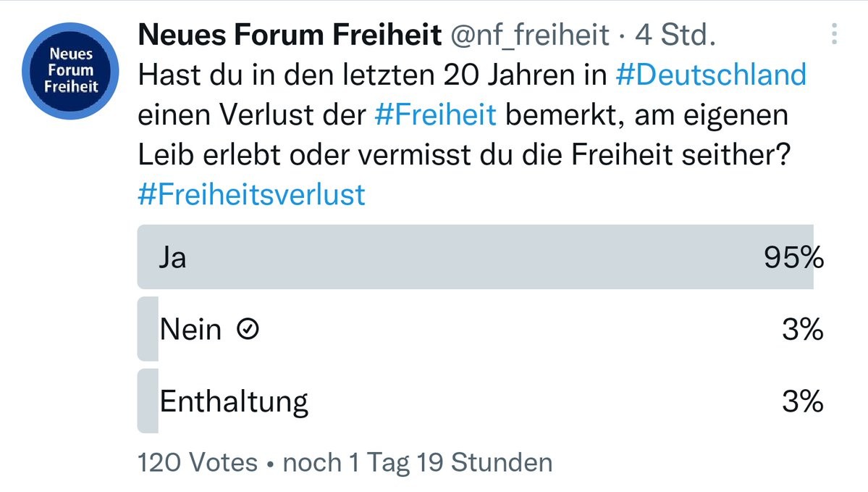Click the 120 Votes count

197,462
